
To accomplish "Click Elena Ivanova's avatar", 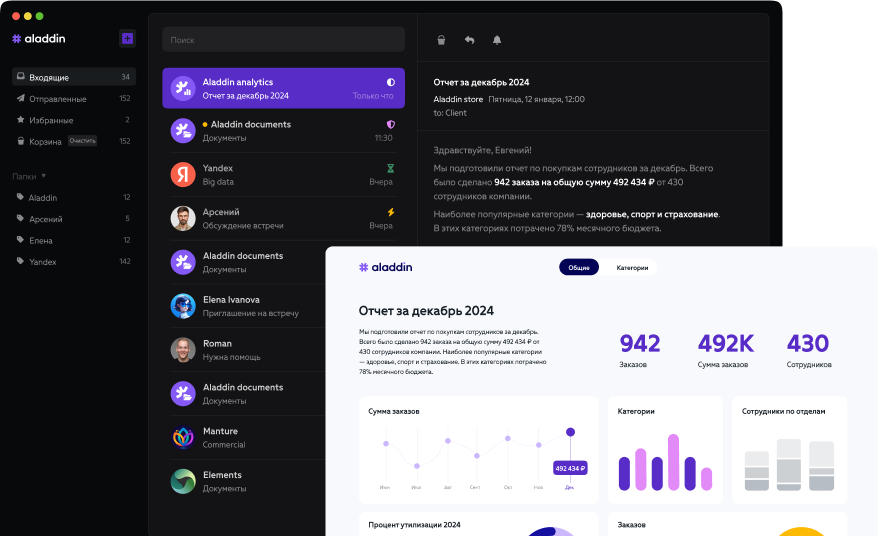I will [x=183, y=306].
